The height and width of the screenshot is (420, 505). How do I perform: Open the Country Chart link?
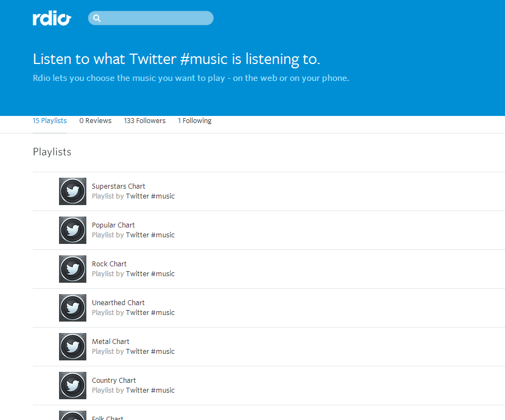coord(114,381)
